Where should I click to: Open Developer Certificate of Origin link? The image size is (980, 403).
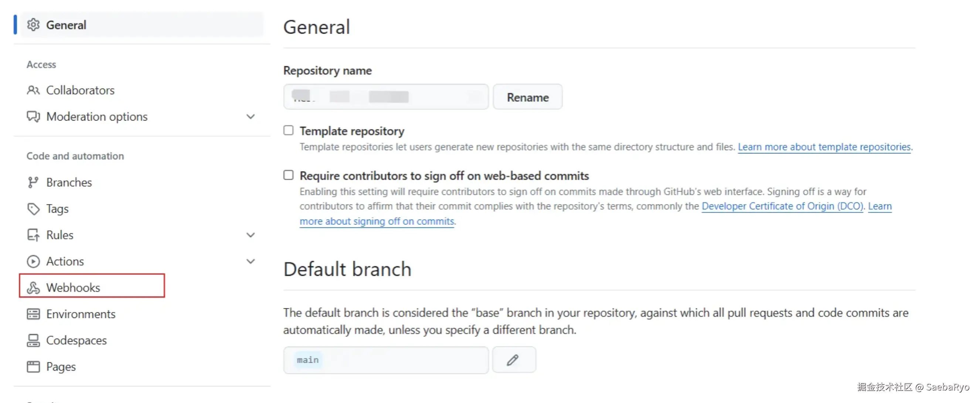782,206
